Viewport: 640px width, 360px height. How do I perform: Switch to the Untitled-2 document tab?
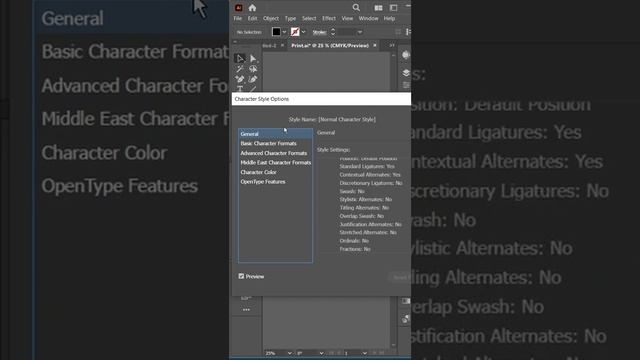(269, 45)
